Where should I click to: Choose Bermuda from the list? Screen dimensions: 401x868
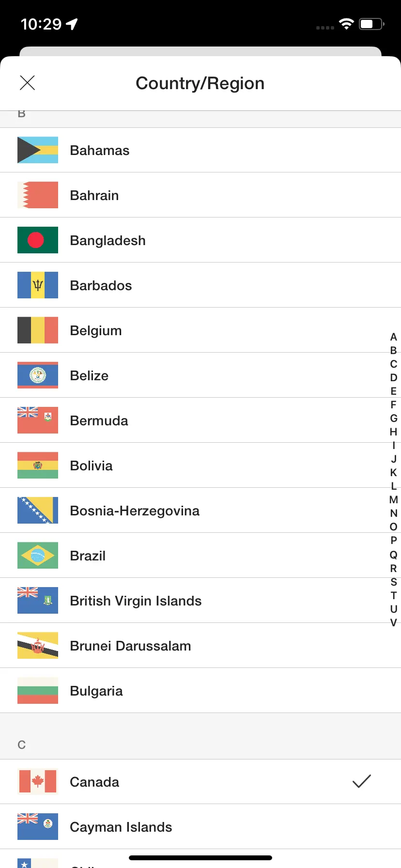[x=200, y=420]
